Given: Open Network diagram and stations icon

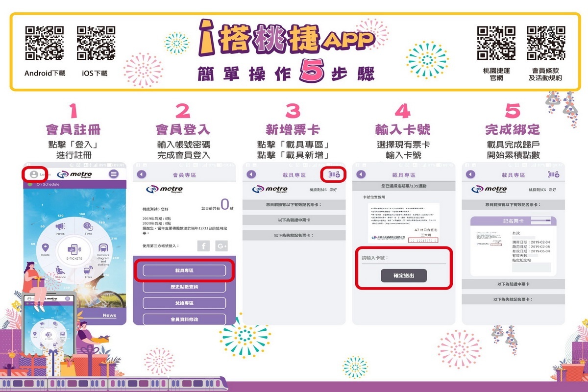Looking at the screenshot, I should pos(103,248).
